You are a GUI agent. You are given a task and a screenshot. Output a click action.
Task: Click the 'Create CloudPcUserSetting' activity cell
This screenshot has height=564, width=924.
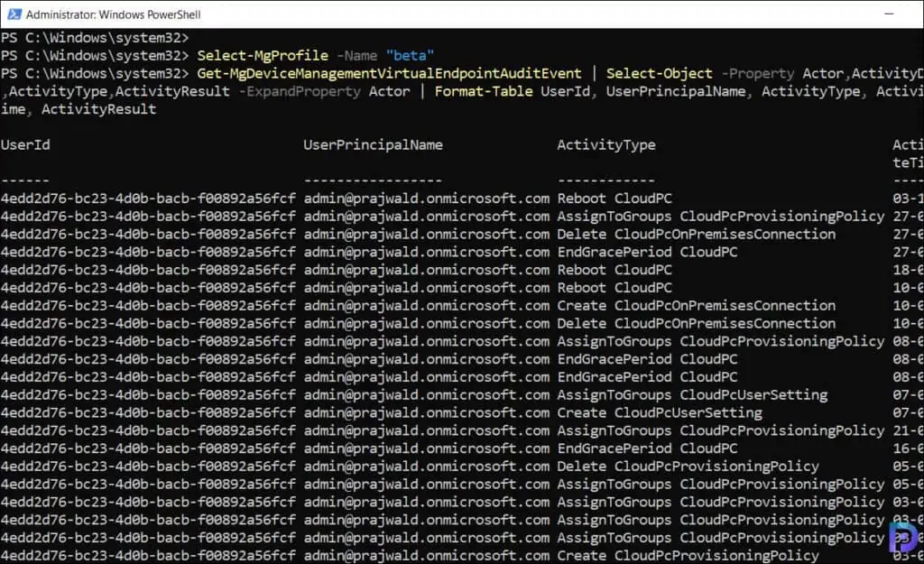tap(660, 412)
